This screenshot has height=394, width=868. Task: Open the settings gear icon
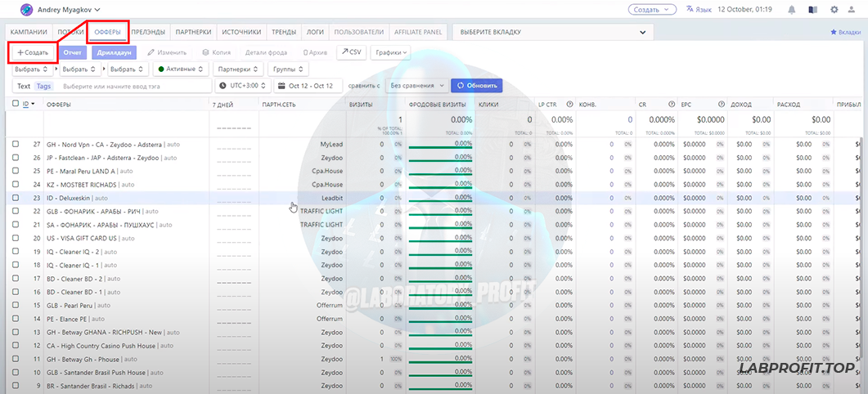(x=834, y=10)
